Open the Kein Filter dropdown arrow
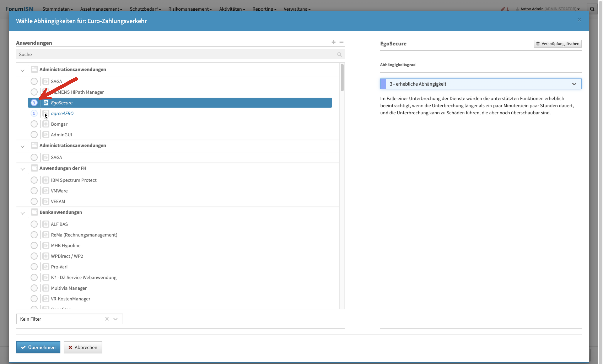Screen dimensions: 603x364 [x=115, y=319]
